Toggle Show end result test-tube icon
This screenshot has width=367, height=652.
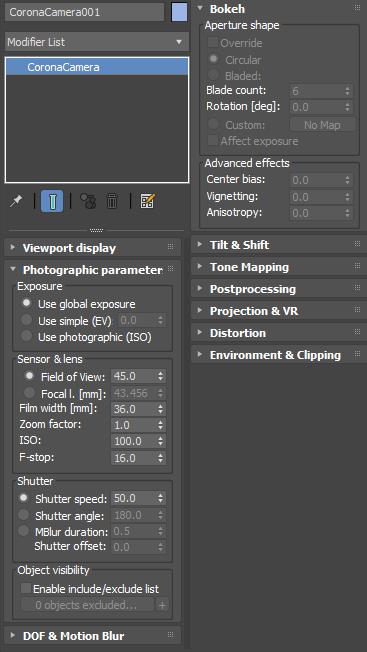(52, 201)
